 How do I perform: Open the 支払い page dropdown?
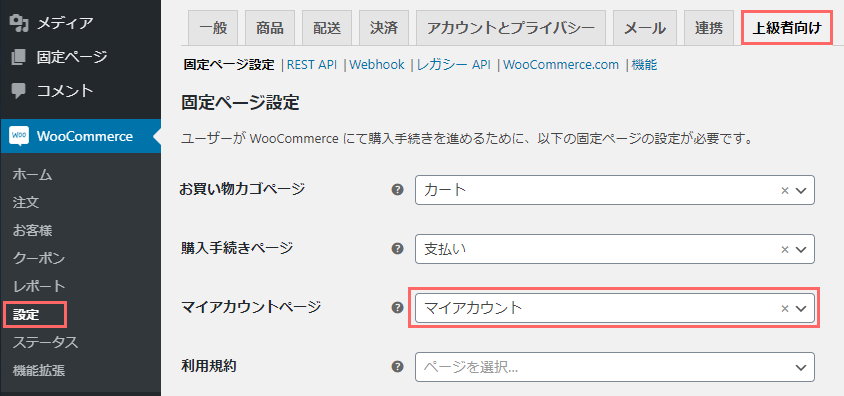tap(615, 249)
